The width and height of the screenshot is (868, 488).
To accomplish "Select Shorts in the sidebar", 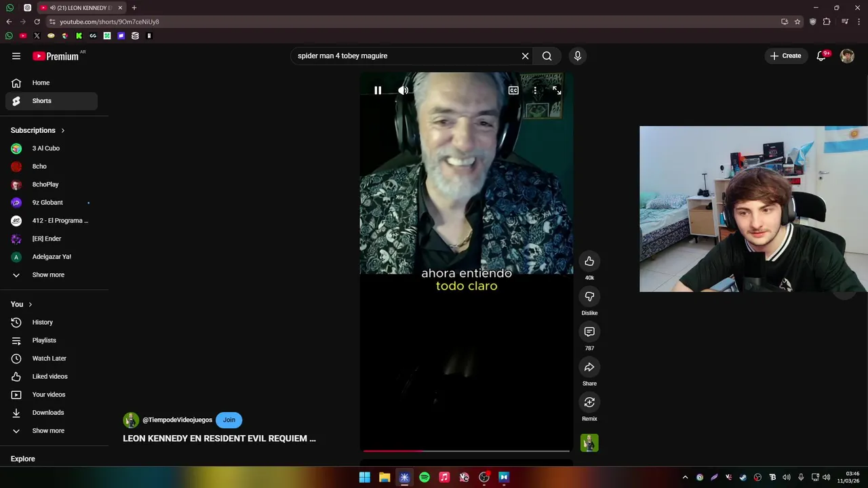I will point(52,101).
